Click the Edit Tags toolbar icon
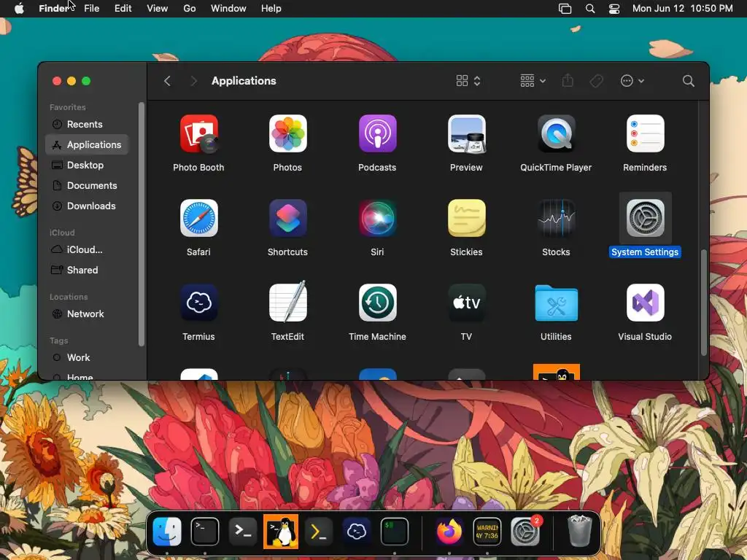Screen dimensions: 747x560 click(596, 81)
